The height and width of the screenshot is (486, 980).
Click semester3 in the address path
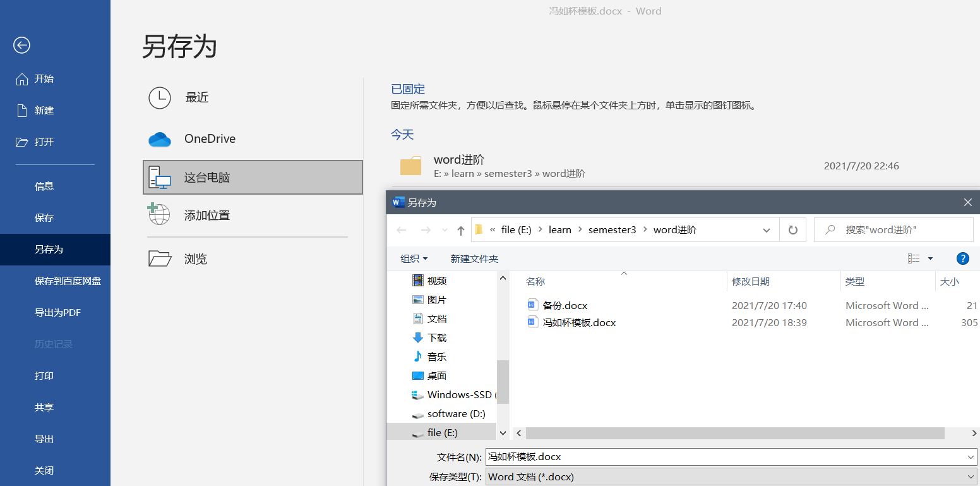click(612, 230)
